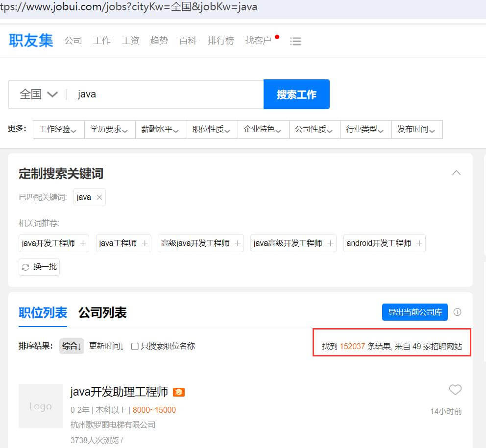Click the 8000~15000 salary text

tap(154, 410)
